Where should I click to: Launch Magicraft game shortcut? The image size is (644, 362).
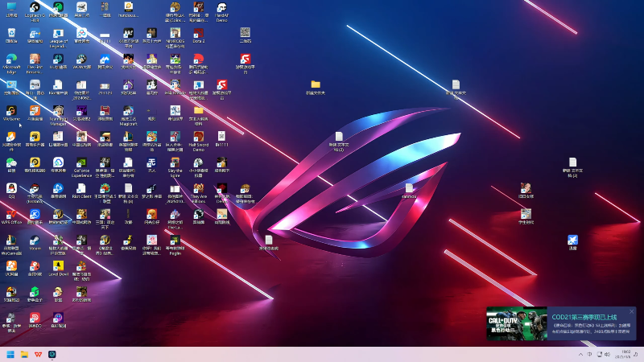click(128, 115)
